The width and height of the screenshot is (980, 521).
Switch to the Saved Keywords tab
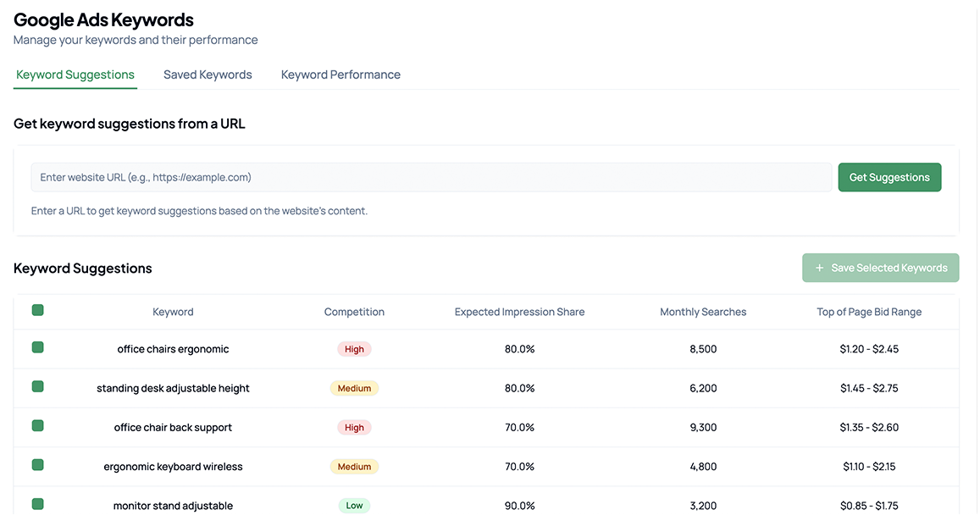[x=208, y=75]
